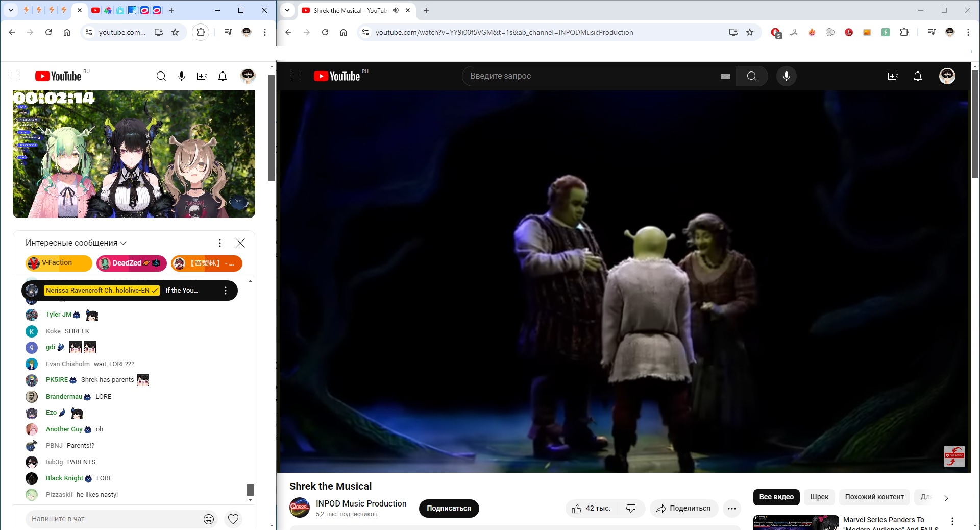Click the Поделиться share button

pos(683,509)
